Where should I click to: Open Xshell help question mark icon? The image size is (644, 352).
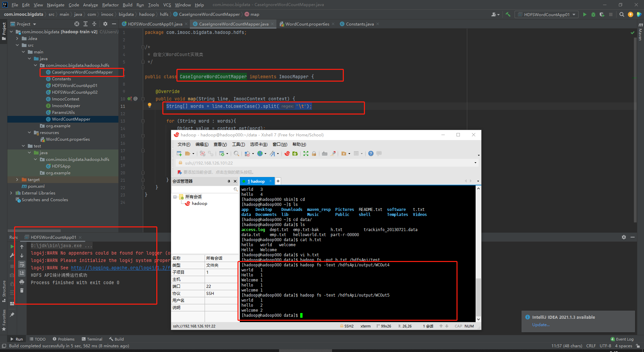click(x=371, y=153)
